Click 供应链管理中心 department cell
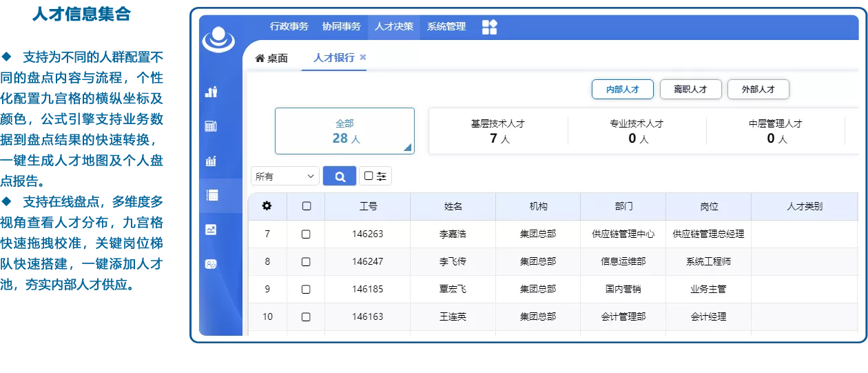 623,234
